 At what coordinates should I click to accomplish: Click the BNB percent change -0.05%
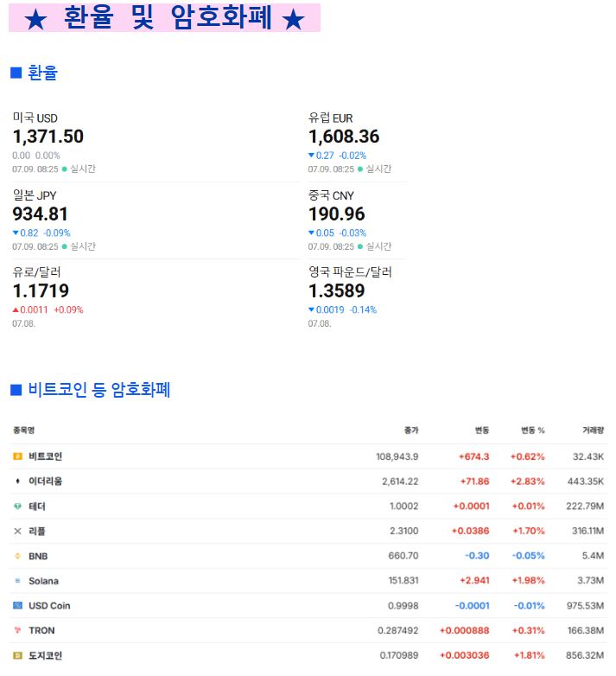(x=528, y=556)
